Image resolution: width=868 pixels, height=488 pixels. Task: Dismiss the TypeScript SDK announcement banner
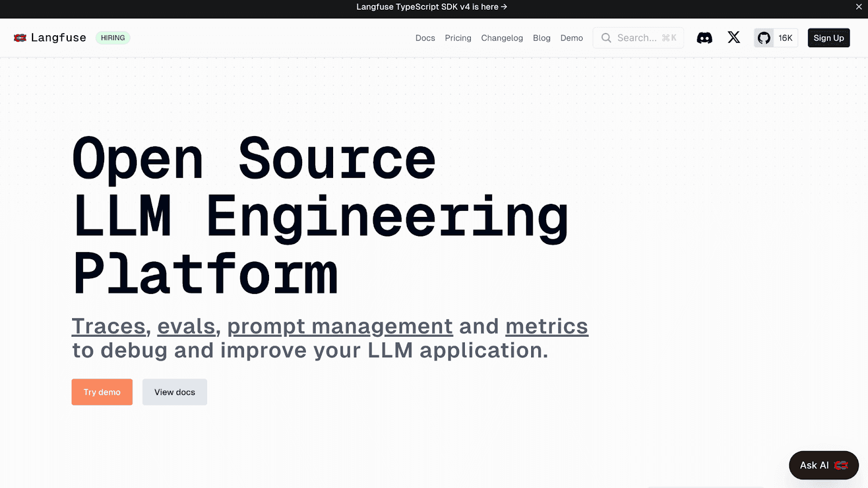[858, 7]
